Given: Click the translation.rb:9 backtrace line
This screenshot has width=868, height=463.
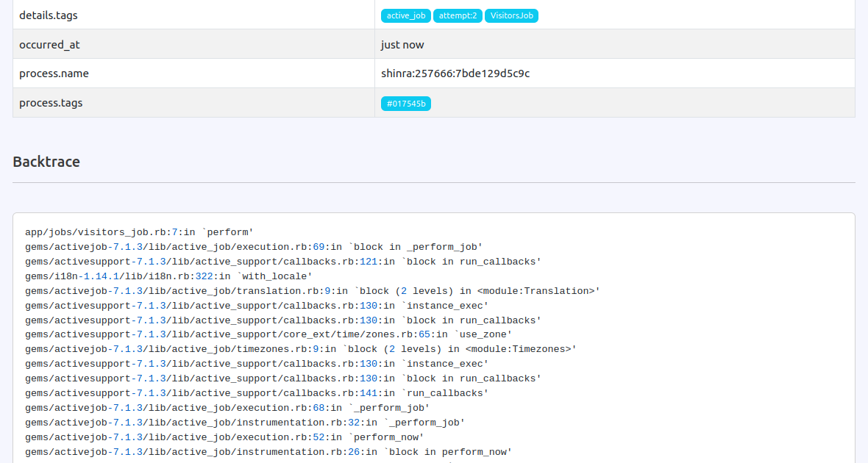Looking at the screenshot, I should coord(312,291).
